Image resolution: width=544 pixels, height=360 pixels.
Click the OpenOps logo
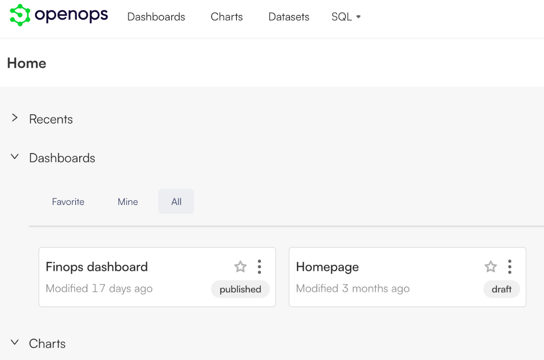pyautogui.click(x=59, y=15)
